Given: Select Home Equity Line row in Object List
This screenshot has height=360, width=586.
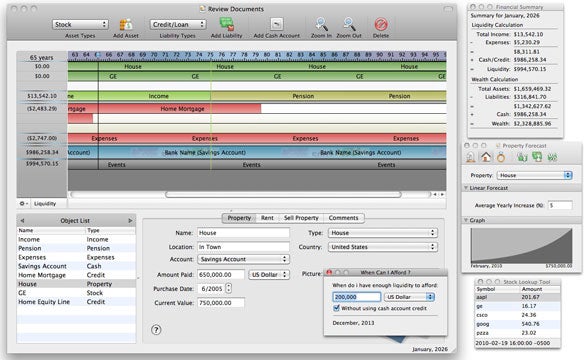Looking at the screenshot, I should pos(76,302).
